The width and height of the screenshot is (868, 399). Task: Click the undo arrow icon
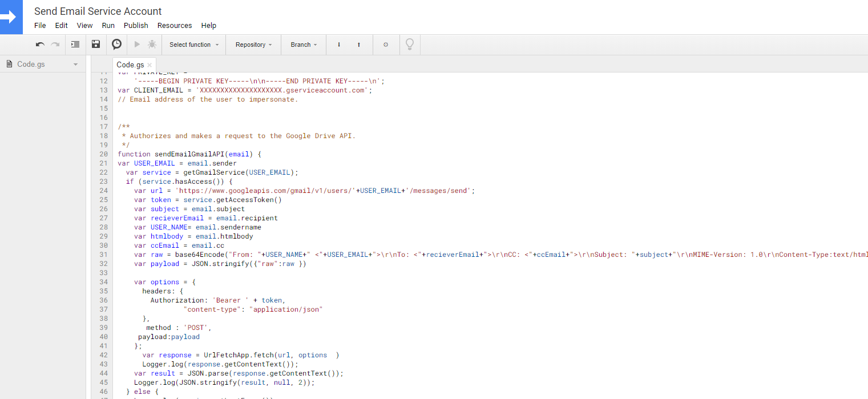[40, 45]
